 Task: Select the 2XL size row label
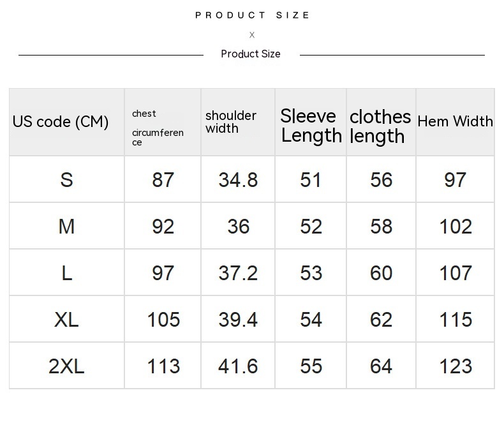[66, 366]
